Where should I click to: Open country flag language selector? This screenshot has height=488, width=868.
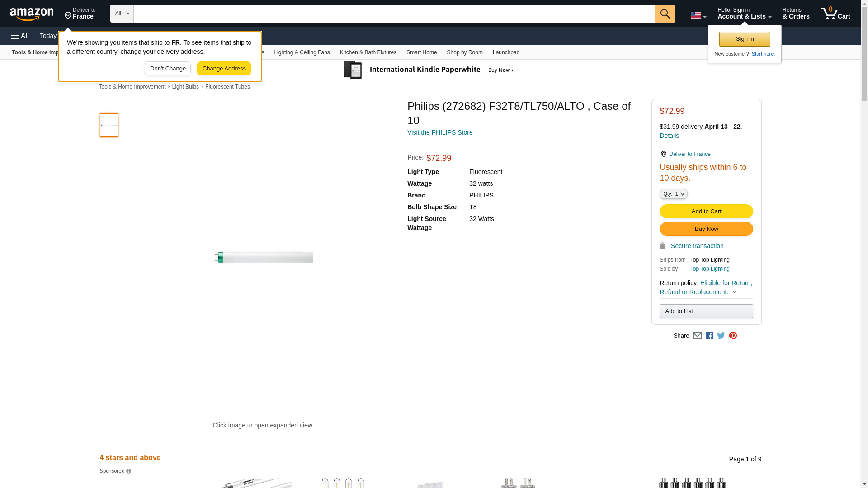(698, 15)
